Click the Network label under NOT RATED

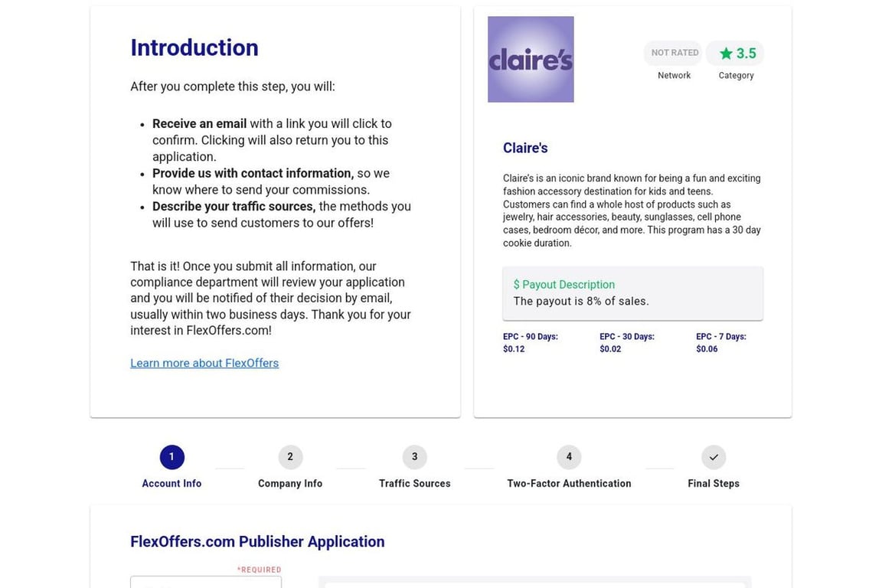click(674, 75)
